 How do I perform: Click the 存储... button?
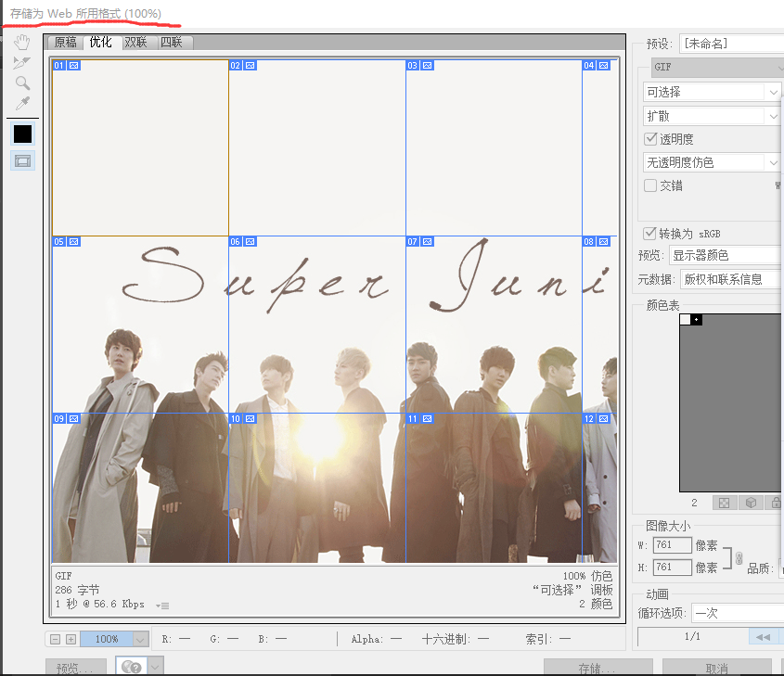pos(598,668)
